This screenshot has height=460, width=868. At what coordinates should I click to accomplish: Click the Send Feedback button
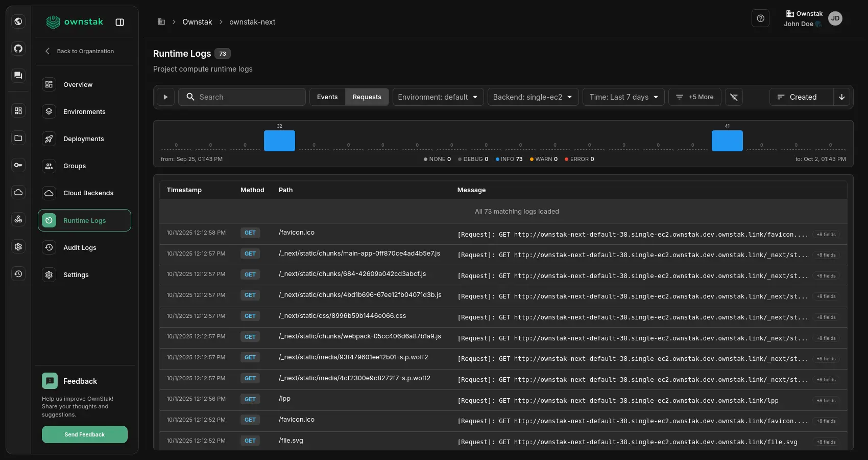[85, 434]
